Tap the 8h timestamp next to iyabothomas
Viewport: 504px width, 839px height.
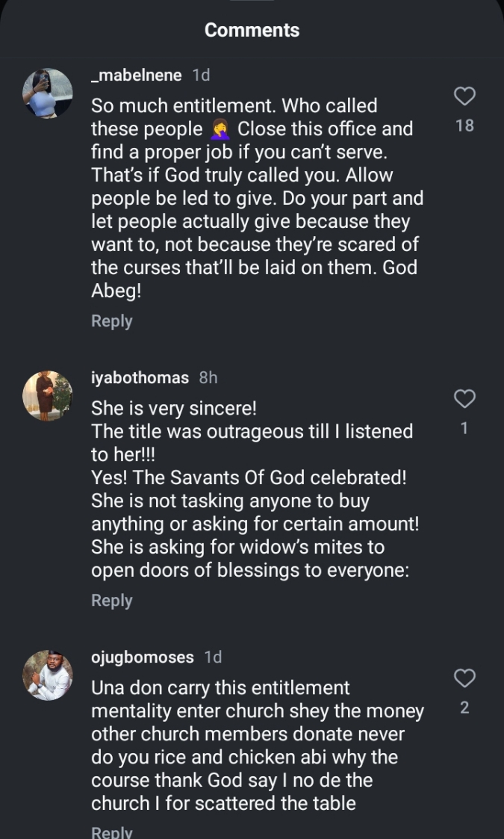coord(208,377)
